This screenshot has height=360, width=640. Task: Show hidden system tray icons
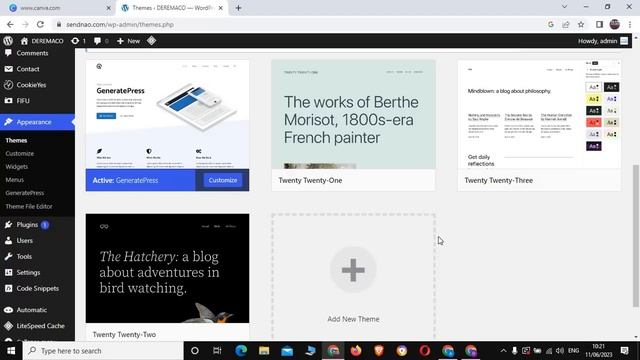point(503,351)
